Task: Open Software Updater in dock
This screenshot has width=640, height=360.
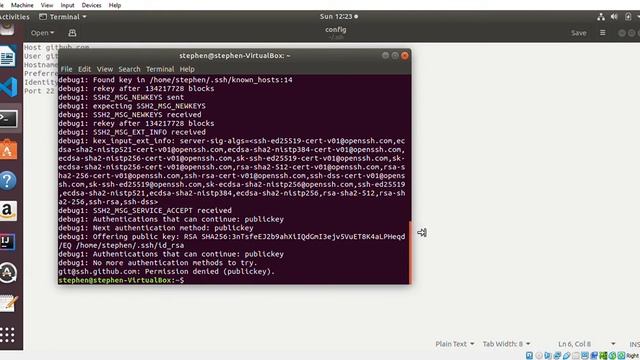Action: coord(8,273)
